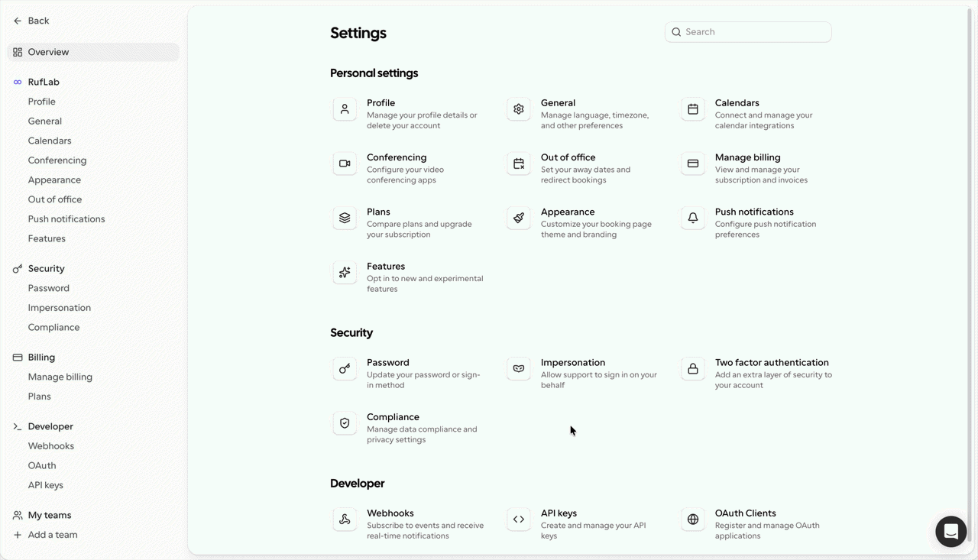The width and height of the screenshot is (978, 560).
Task: Click the API keys code brackets icon
Action: click(519, 520)
